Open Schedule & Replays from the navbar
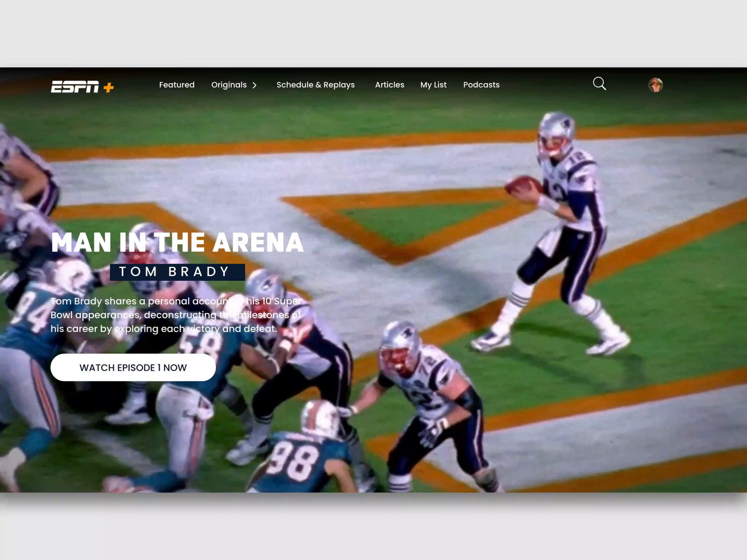The width and height of the screenshot is (747, 560). tap(316, 85)
